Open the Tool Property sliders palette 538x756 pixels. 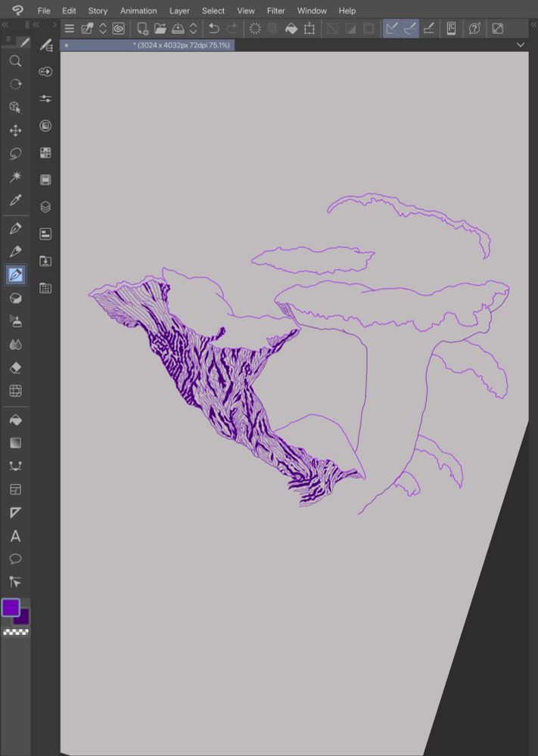pos(46,99)
